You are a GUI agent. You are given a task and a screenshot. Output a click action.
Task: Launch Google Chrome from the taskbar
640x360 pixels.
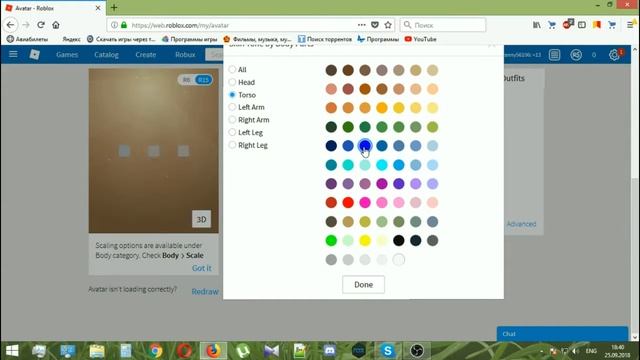pos(155,351)
